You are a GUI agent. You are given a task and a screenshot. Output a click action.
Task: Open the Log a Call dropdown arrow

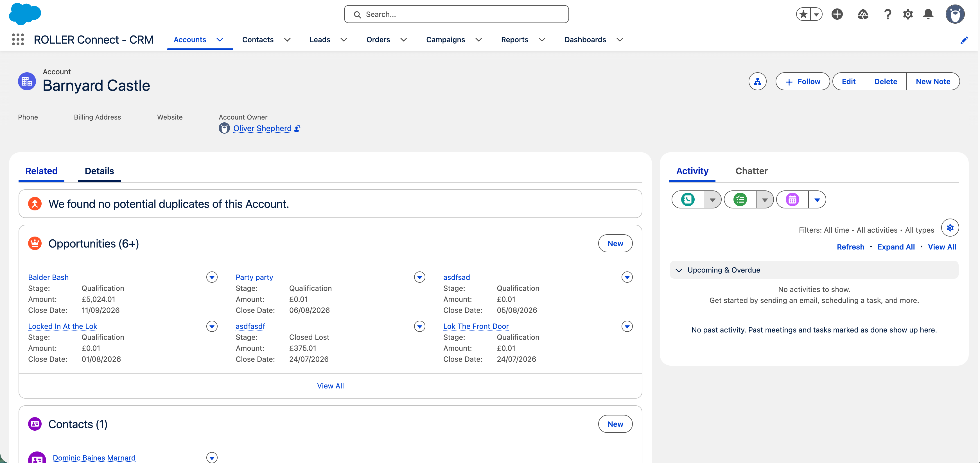click(713, 199)
